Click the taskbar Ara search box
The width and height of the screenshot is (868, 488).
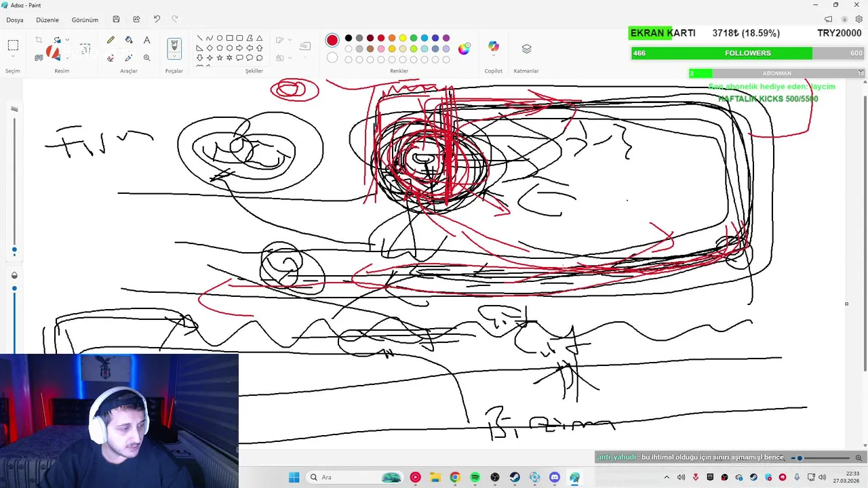coord(355,477)
